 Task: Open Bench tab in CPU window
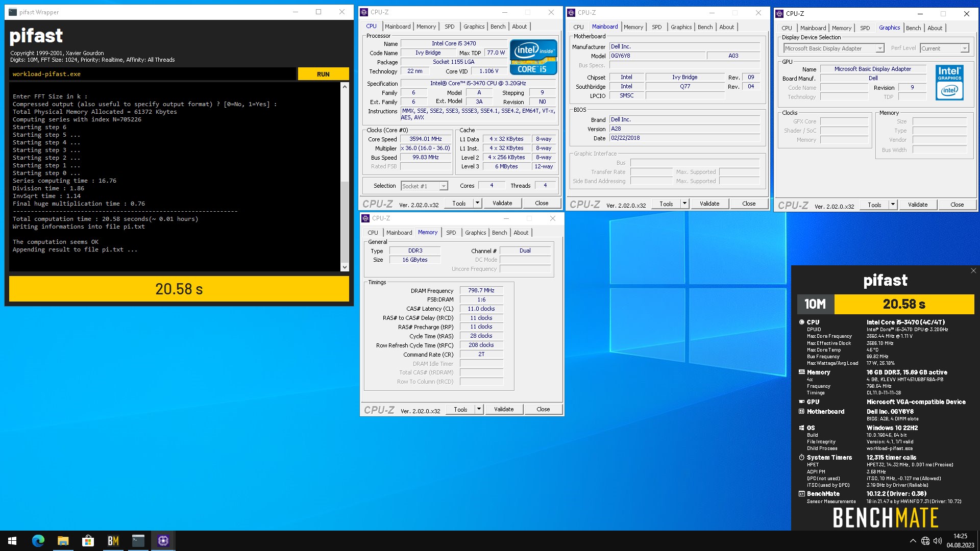coord(498,27)
